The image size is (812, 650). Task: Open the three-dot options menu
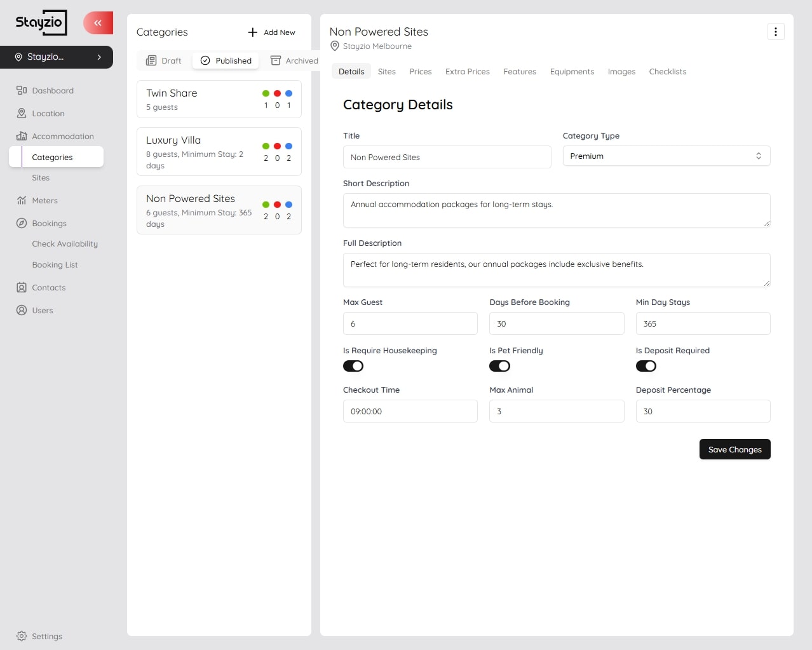click(x=776, y=32)
